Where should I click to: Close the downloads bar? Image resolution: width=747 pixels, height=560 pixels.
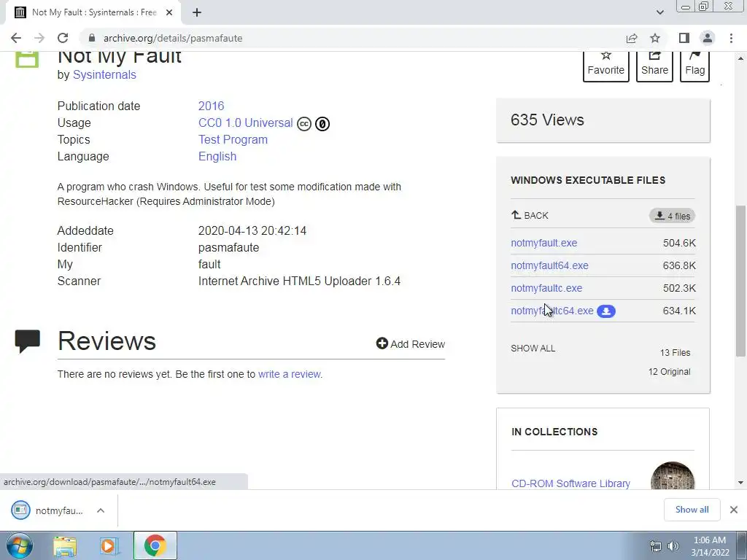coord(734,510)
